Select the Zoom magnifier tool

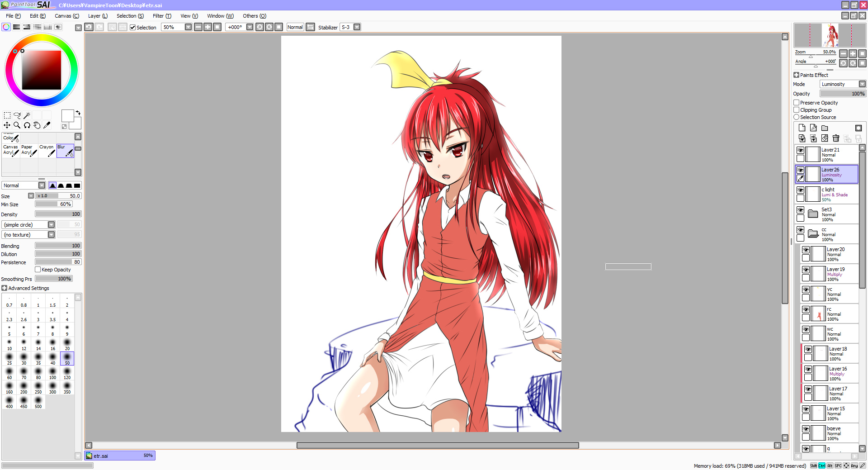click(17, 125)
